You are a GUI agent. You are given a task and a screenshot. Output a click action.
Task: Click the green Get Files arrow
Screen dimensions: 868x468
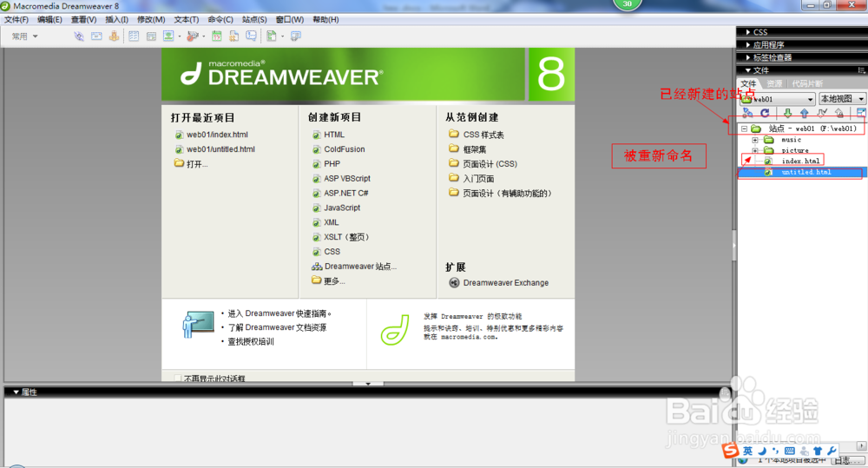pos(787,113)
